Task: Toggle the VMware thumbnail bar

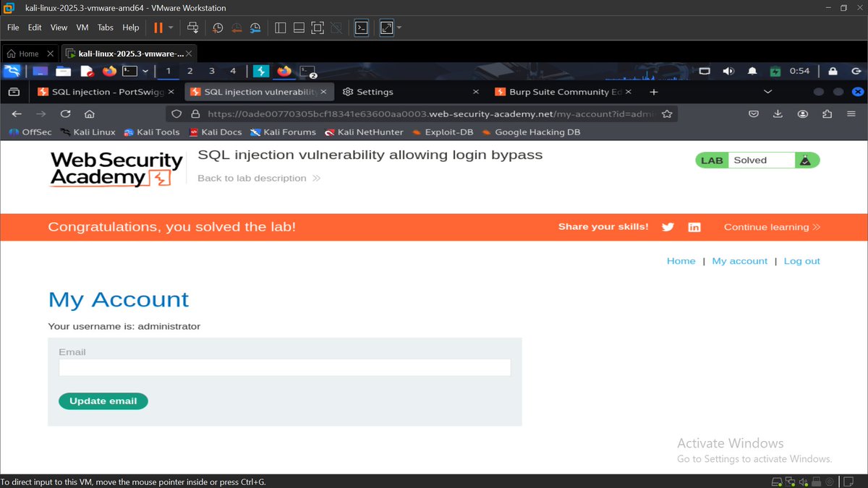Action: pyautogui.click(x=299, y=27)
